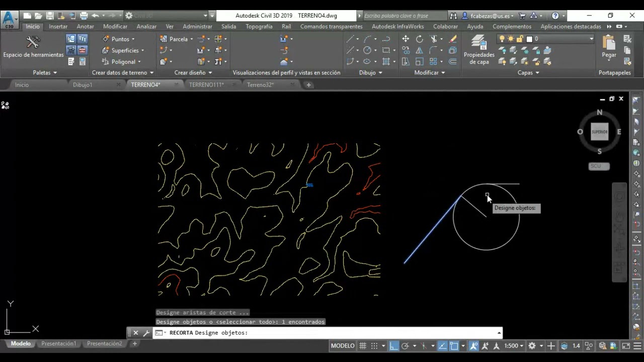Toggle object snap square icon in status bar
The image size is (644, 362).
454,346
